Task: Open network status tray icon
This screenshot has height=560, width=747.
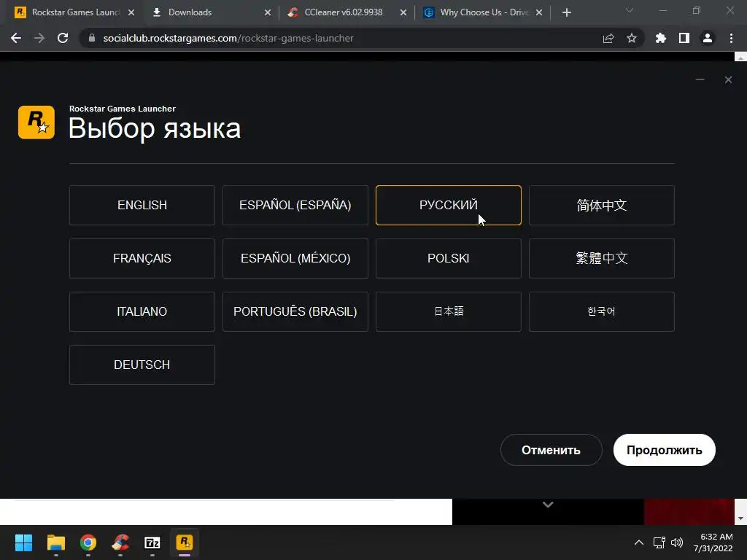Action: (x=659, y=542)
